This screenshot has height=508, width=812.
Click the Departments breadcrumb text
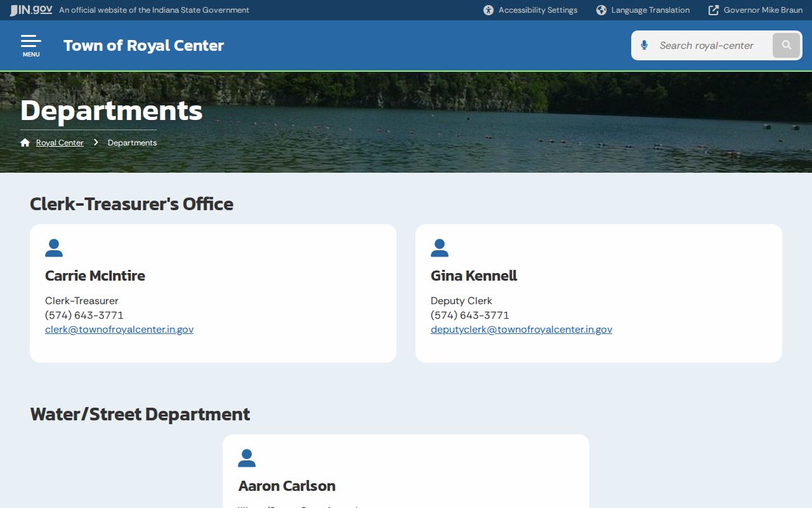(x=132, y=143)
